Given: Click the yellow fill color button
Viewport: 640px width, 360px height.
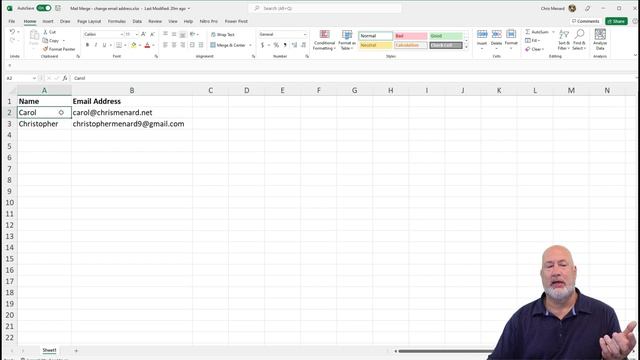Looking at the screenshot, I should tap(133, 45).
